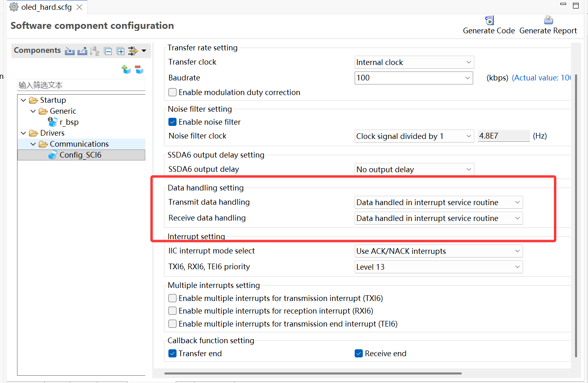Screen dimensions: 588x383
Task: Open the SSDA6 output delay dropdown
Action: tap(414, 169)
